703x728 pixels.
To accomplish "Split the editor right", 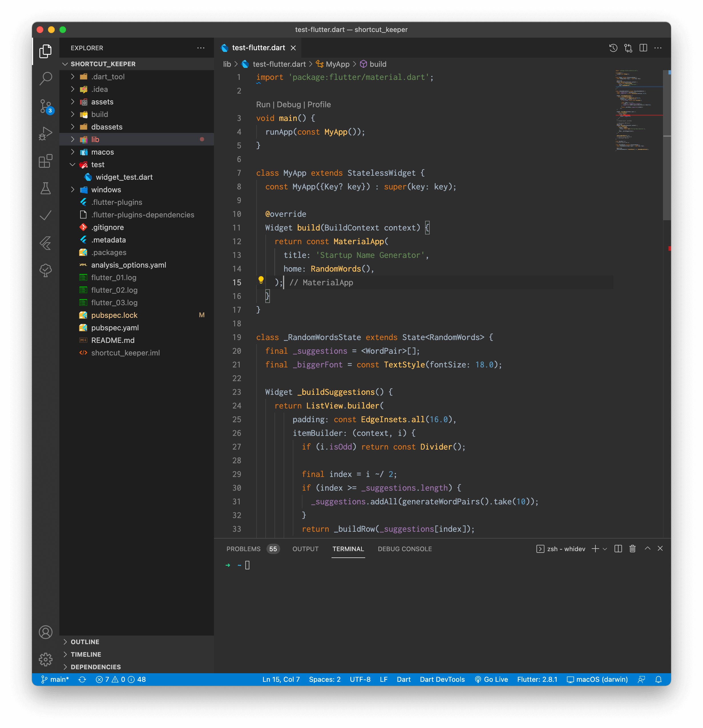I will 643,48.
